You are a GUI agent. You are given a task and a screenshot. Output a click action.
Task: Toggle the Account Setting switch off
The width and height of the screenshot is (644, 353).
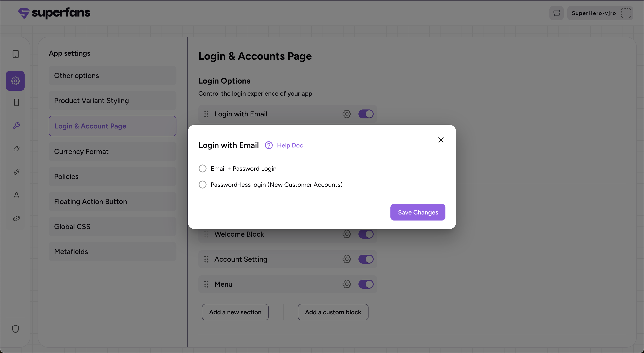pyautogui.click(x=366, y=259)
